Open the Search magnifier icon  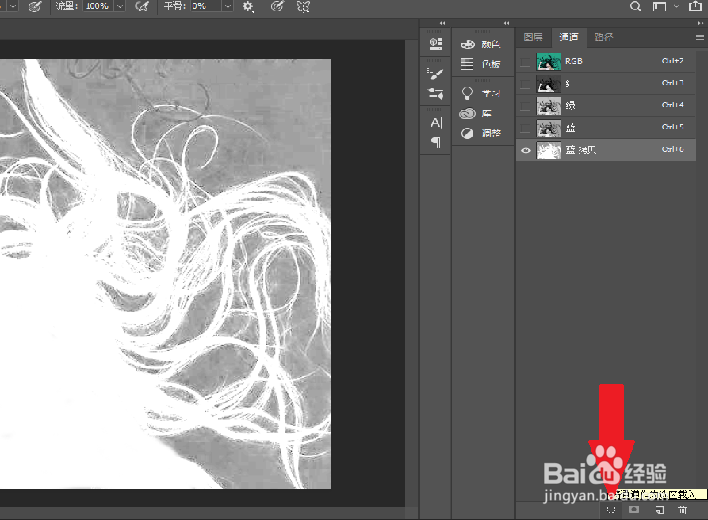[635, 6]
